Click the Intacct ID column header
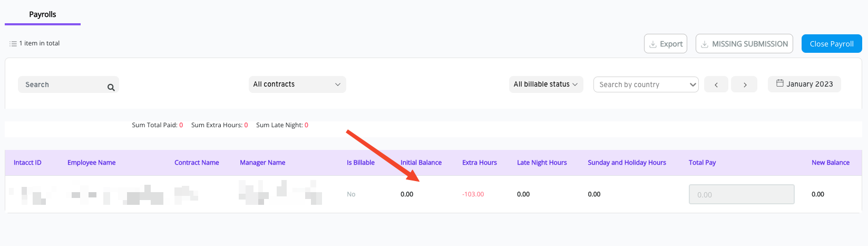The height and width of the screenshot is (246, 868). [x=27, y=163]
